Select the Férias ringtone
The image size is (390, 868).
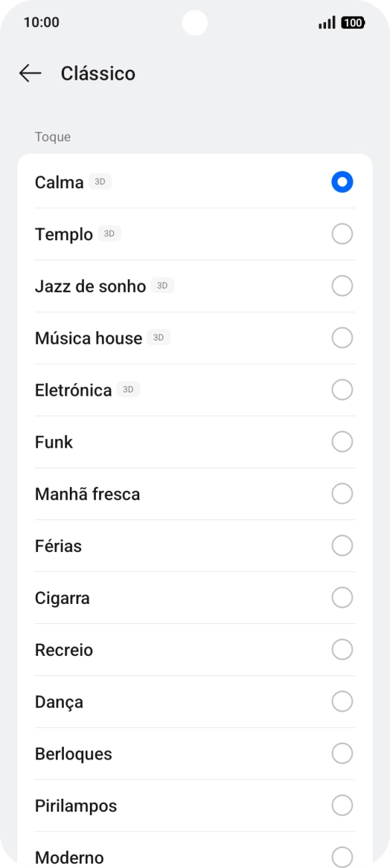click(342, 545)
